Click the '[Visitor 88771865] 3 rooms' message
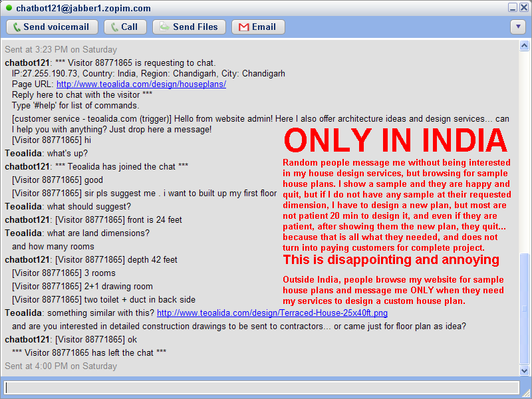 (x=63, y=273)
